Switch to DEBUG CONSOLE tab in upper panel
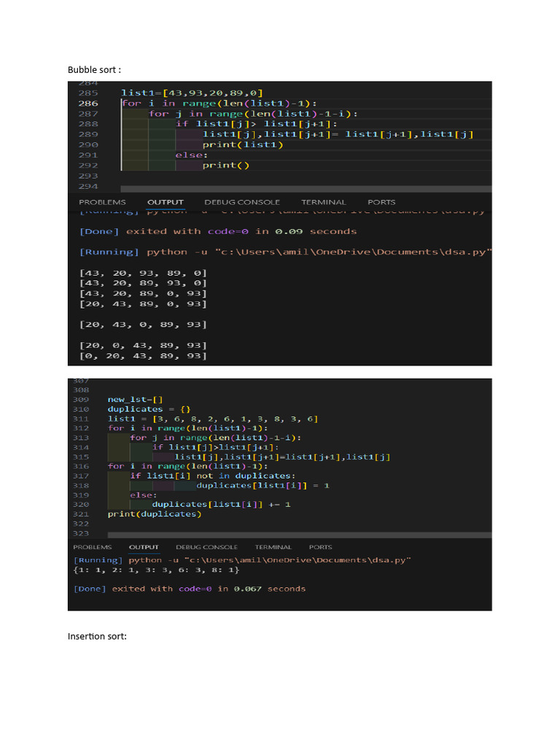Image resolution: width=560 pixels, height=747 pixels. pos(242,202)
